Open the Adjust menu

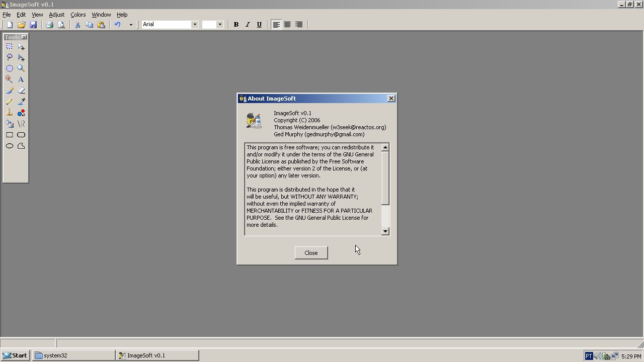57,15
